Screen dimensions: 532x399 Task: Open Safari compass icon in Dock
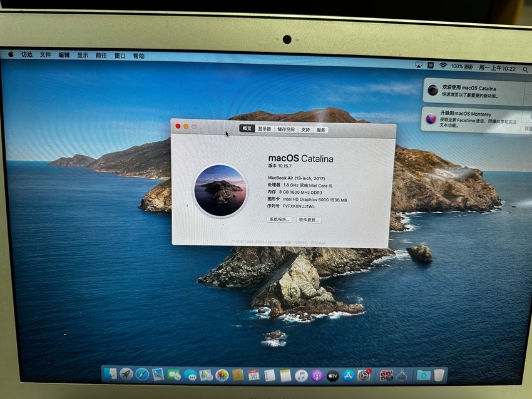(142, 374)
